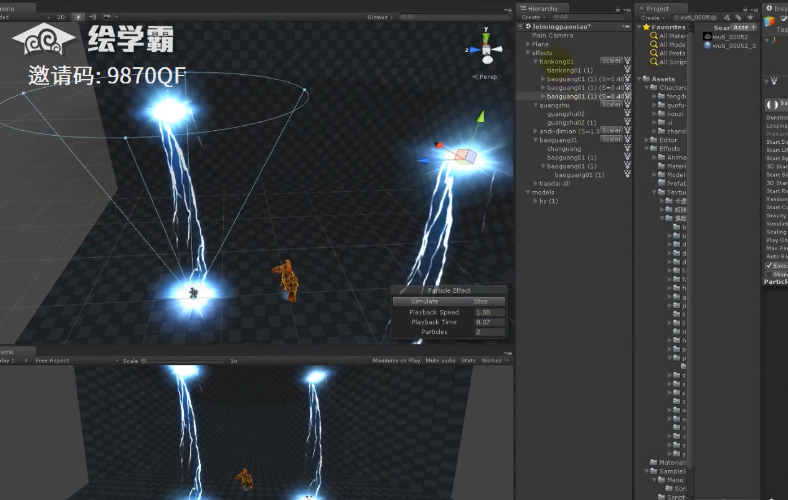Toggle Maximize on Play

[x=396, y=360]
